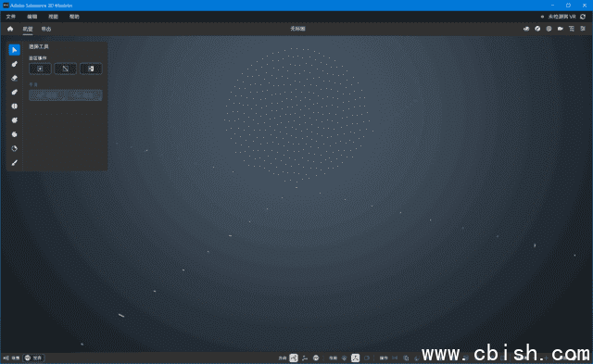Viewport: 593px width, 364px height.
Task: Open the 视图 (View) menu
Action: pos(54,17)
